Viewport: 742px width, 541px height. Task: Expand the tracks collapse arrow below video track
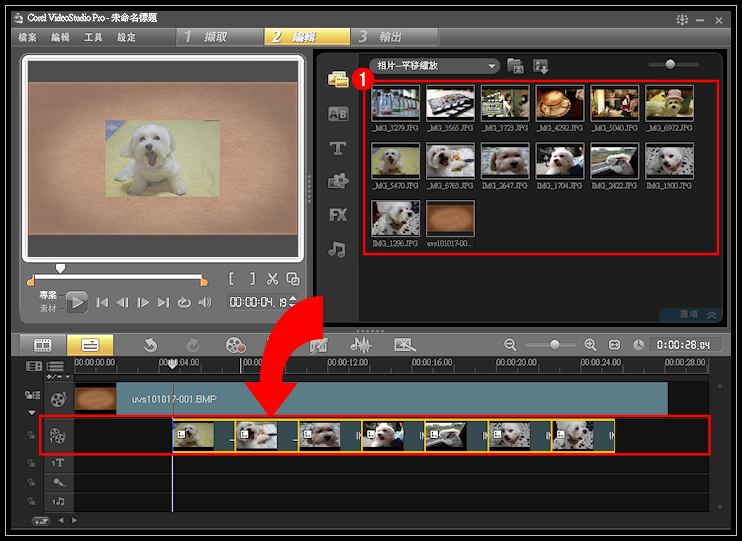(x=31, y=413)
